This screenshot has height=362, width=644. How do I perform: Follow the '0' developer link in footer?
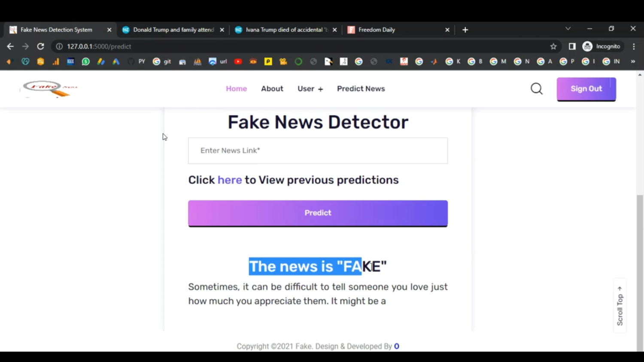click(397, 346)
